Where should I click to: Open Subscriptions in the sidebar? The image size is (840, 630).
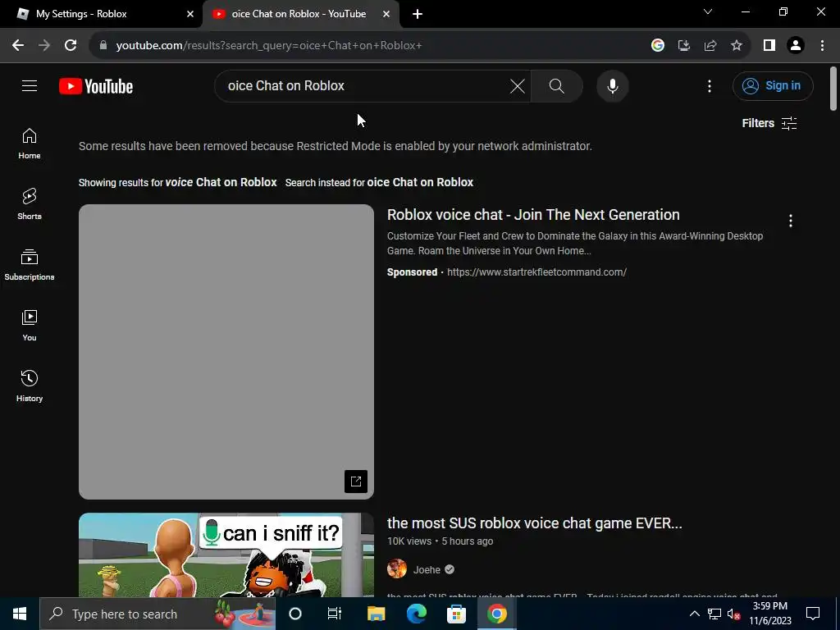(30, 265)
